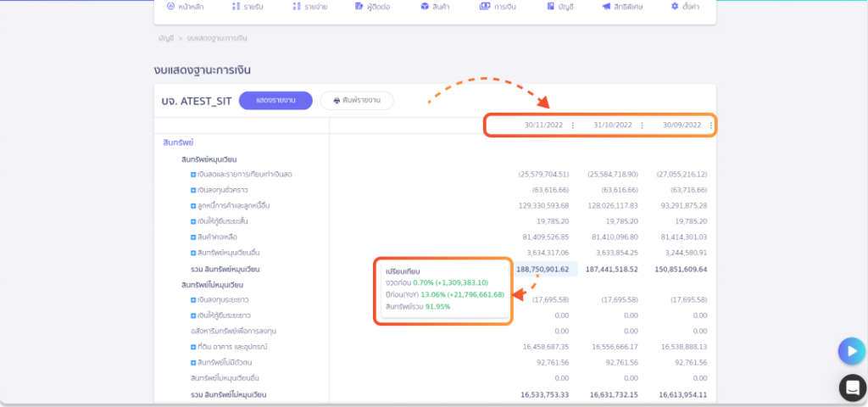Open options menu for 30/09/2022 column
This screenshot has height=407, width=868.
[711, 125]
